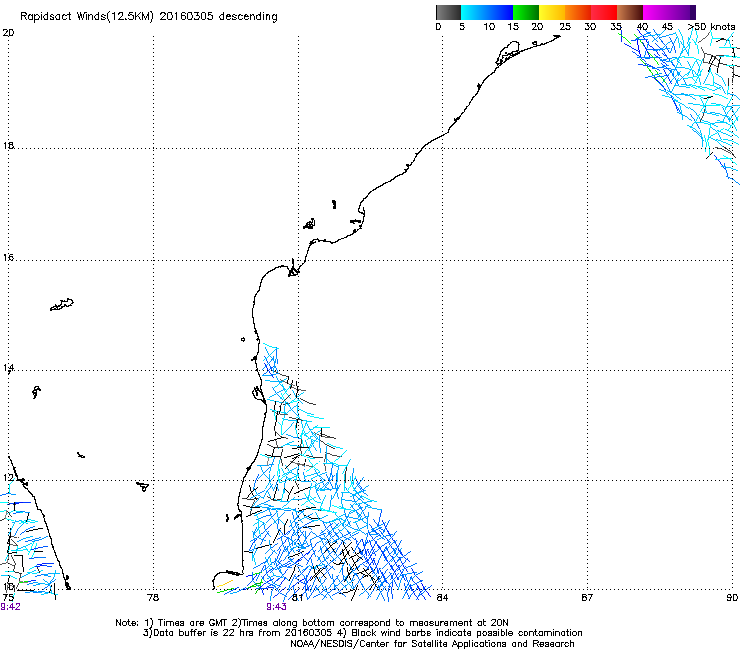Viewport: 740px width, 650px height.
Task: Click the gray 0–5 knots legend segment
Action: pyautogui.click(x=448, y=12)
